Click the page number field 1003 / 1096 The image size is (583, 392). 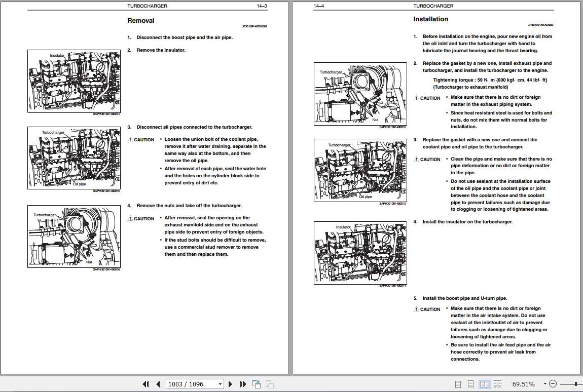[191, 384]
